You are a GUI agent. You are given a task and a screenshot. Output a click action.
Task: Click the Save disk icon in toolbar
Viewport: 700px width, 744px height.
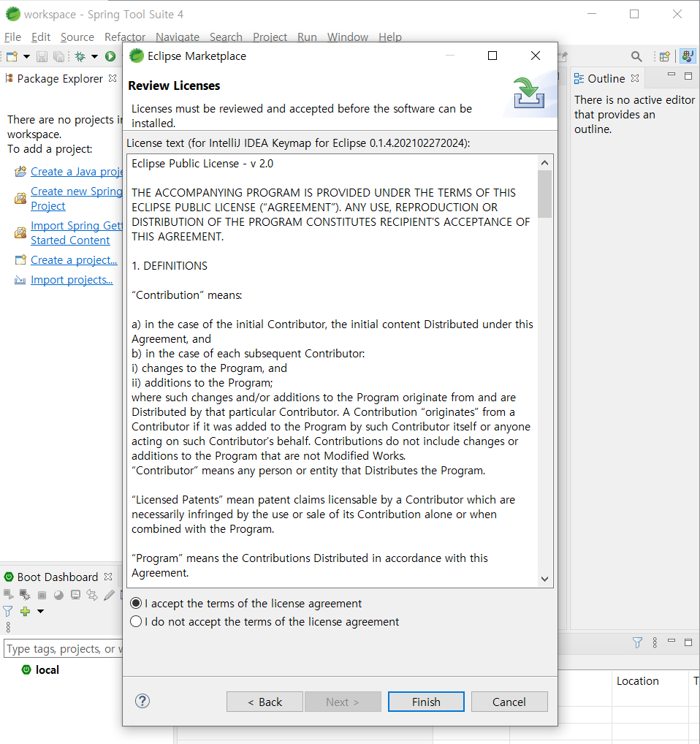click(42, 56)
